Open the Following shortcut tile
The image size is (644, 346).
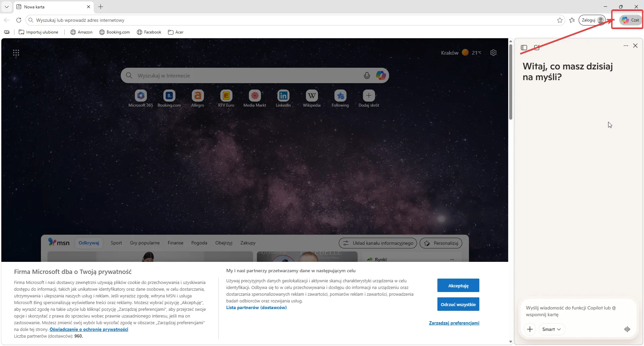(340, 99)
